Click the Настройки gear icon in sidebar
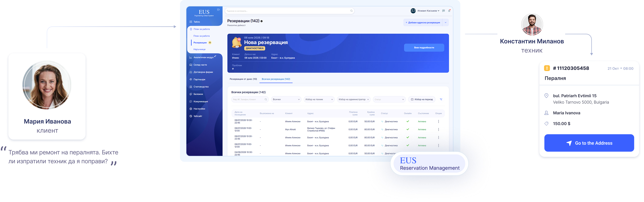This screenshot has height=202, width=644. [x=191, y=109]
